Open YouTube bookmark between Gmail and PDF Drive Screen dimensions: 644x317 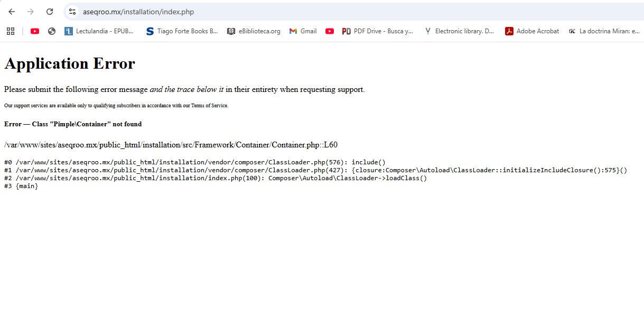(330, 31)
